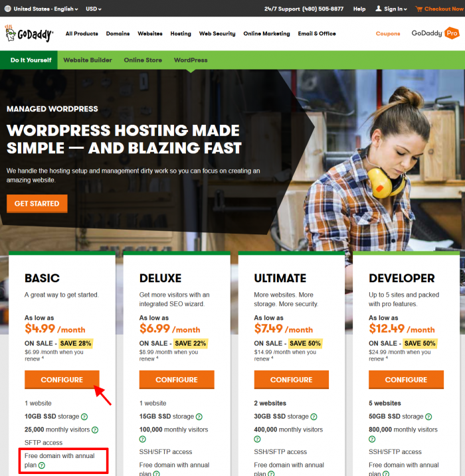This screenshot has height=476, width=465.
Task: Click help icon under Developer free domain plan
Action: pos(386,473)
